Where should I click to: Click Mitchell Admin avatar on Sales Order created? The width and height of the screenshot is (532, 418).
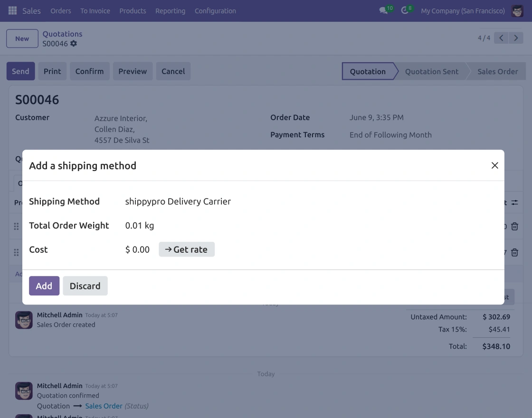pos(24,320)
